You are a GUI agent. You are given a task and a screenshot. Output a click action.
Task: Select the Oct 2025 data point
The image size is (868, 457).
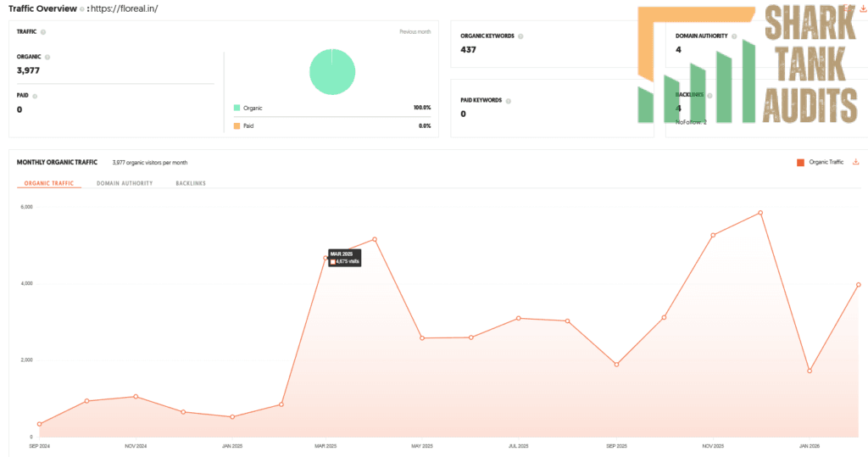(x=664, y=318)
